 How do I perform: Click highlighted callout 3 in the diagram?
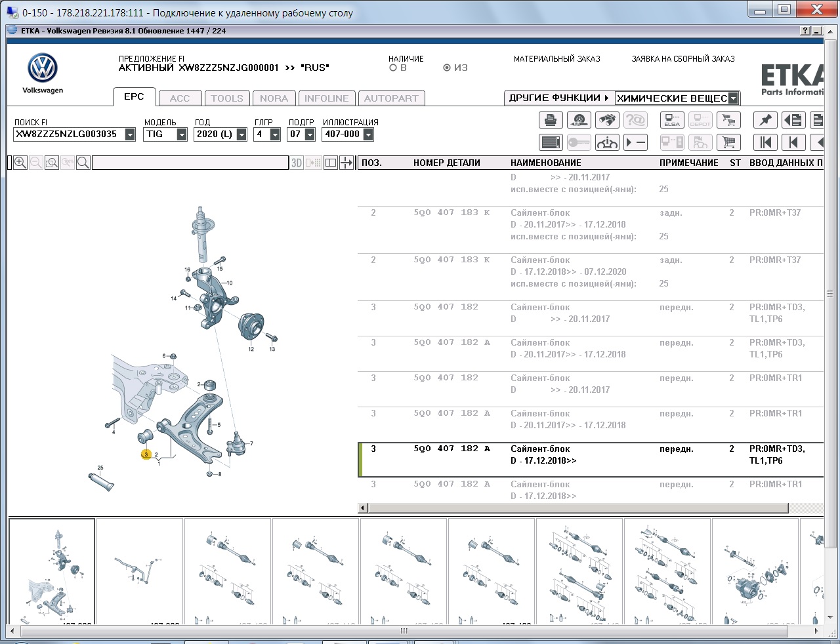point(146,454)
